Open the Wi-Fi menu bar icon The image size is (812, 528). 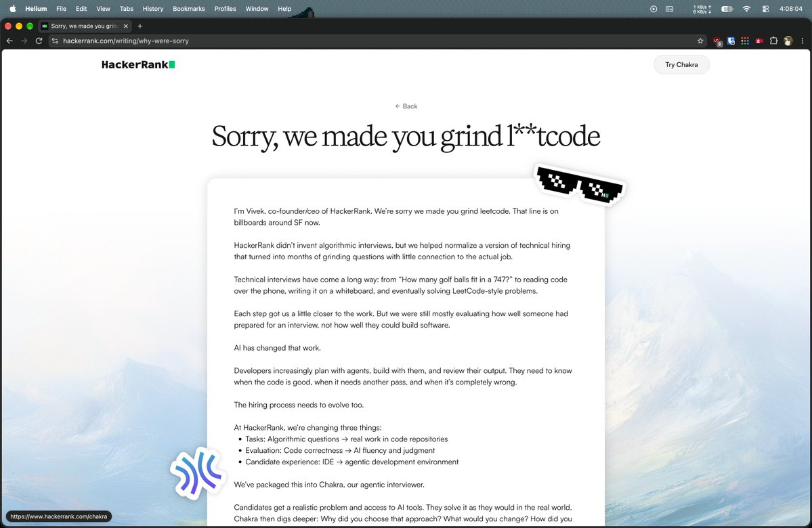[746, 9]
